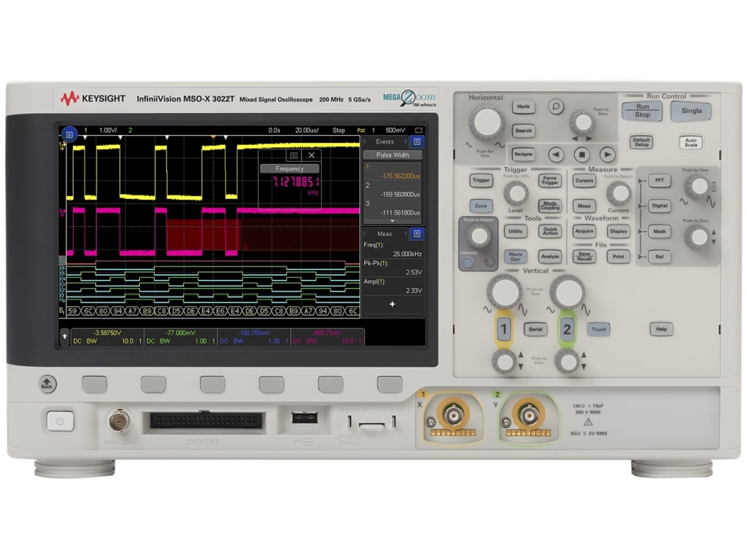Toggle the Touch screen key

[598, 329]
